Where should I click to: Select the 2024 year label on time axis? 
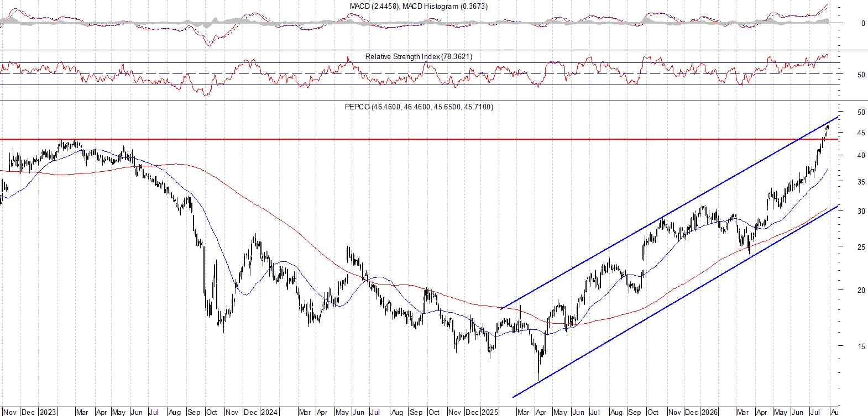click(x=269, y=412)
